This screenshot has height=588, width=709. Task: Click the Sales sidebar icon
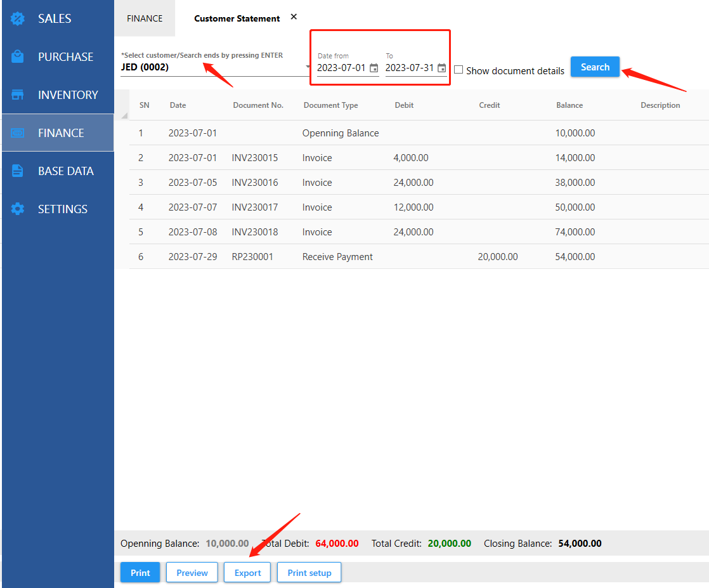coord(18,18)
